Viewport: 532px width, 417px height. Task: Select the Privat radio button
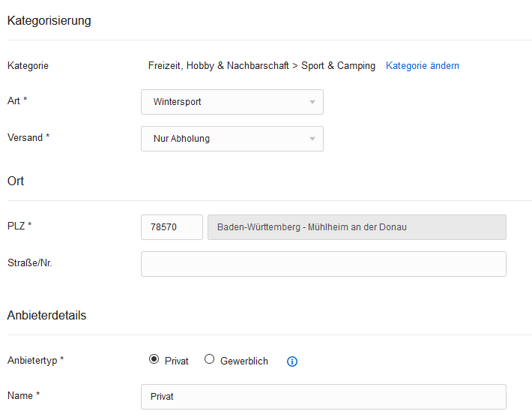154,359
